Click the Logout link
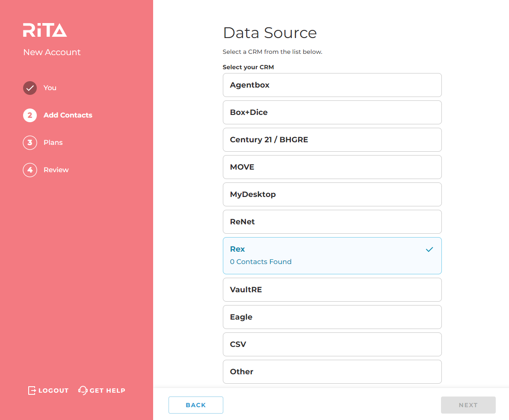Image resolution: width=509 pixels, height=420 pixels. (49, 391)
